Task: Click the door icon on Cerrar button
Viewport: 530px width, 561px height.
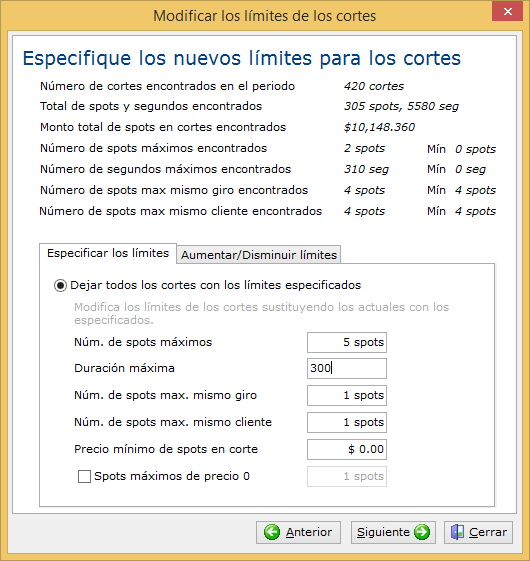Action: pos(457,532)
